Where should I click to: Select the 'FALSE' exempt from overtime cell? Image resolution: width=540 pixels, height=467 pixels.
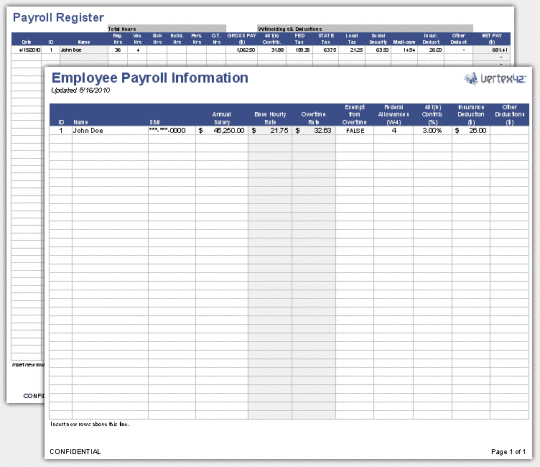click(355, 131)
